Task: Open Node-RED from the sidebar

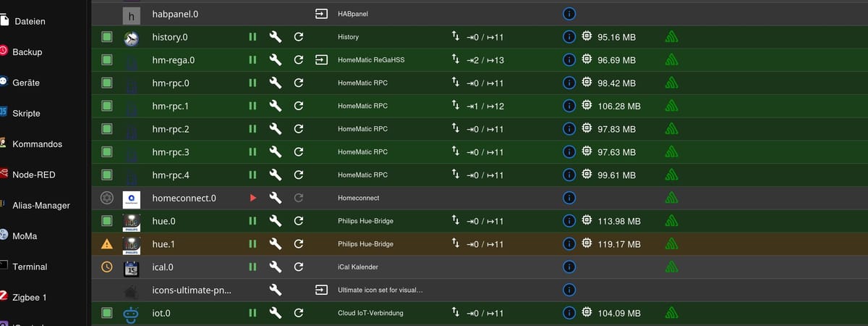Action: click(33, 175)
